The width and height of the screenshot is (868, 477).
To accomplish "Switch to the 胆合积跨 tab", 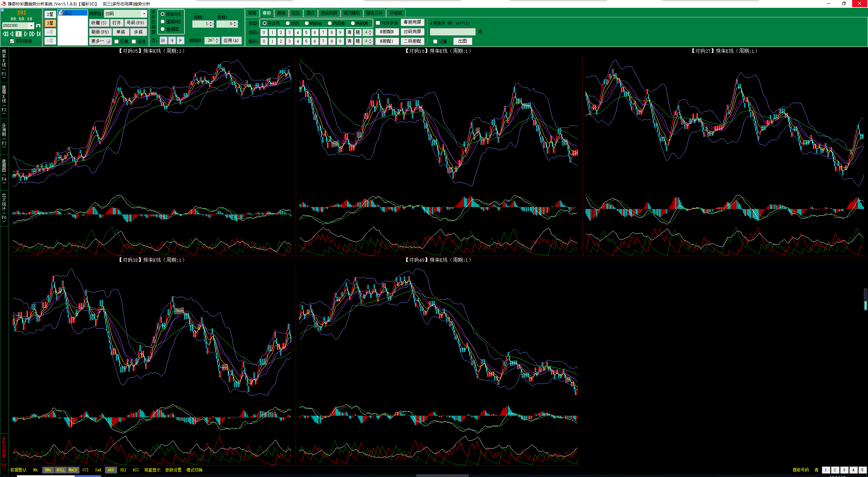I will tap(329, 13).
